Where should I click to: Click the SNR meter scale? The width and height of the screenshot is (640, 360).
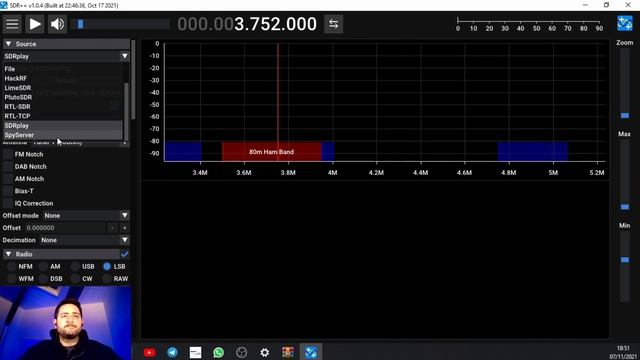529,25
